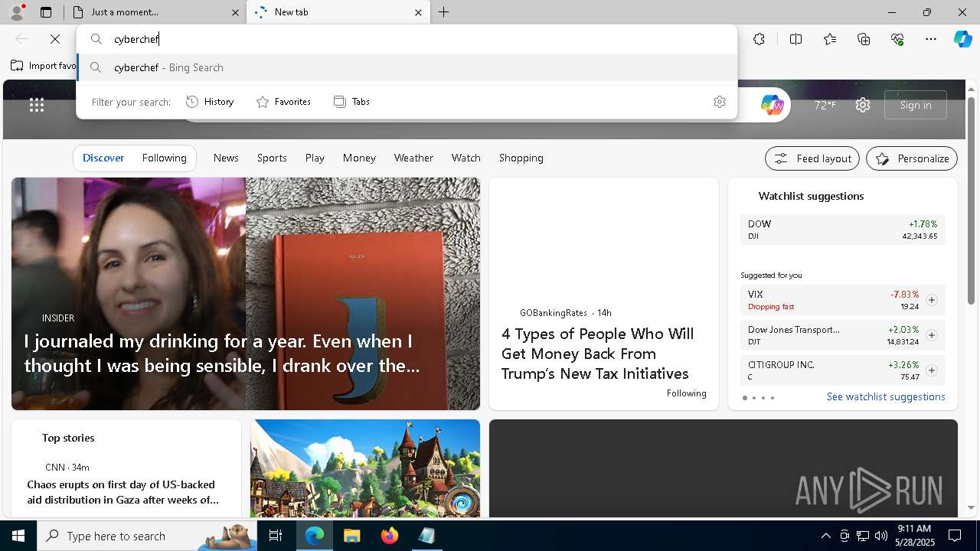Open the Watch tab

[465, 158]
